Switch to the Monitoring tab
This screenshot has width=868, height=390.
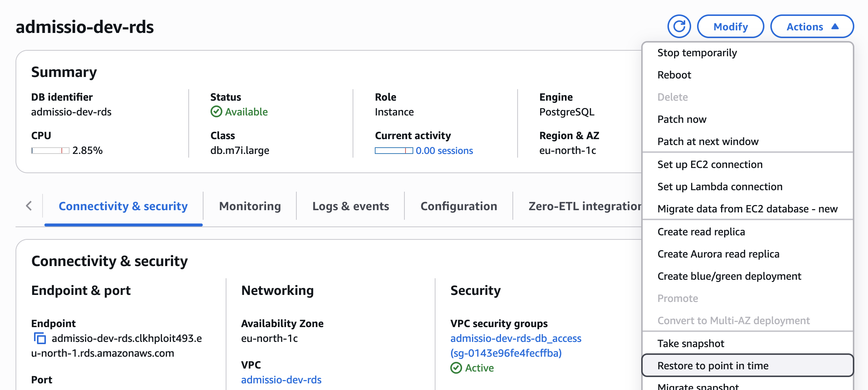click(x=250, y=206)
